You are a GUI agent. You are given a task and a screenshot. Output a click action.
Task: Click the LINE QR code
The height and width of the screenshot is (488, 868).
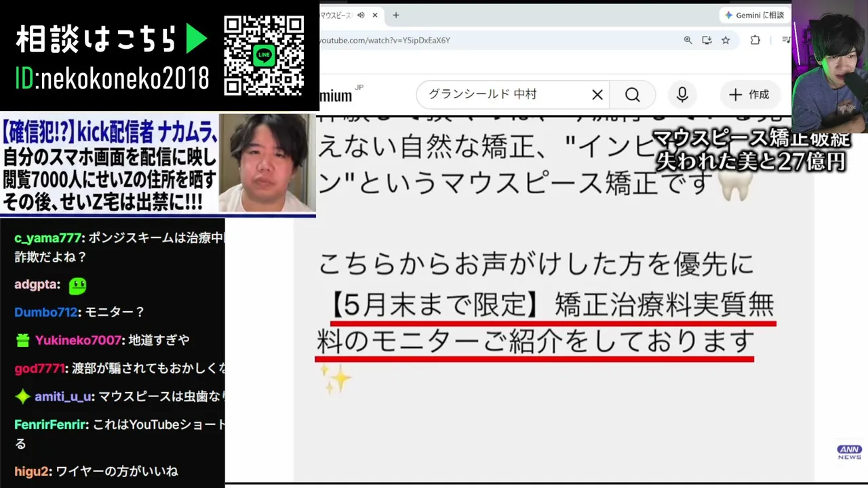click(264, 56)
